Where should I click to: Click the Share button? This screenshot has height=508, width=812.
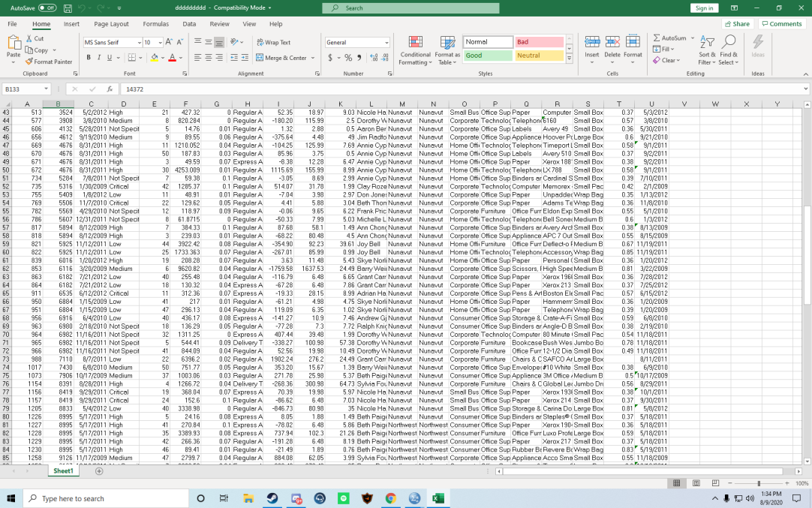click(736, 23)
